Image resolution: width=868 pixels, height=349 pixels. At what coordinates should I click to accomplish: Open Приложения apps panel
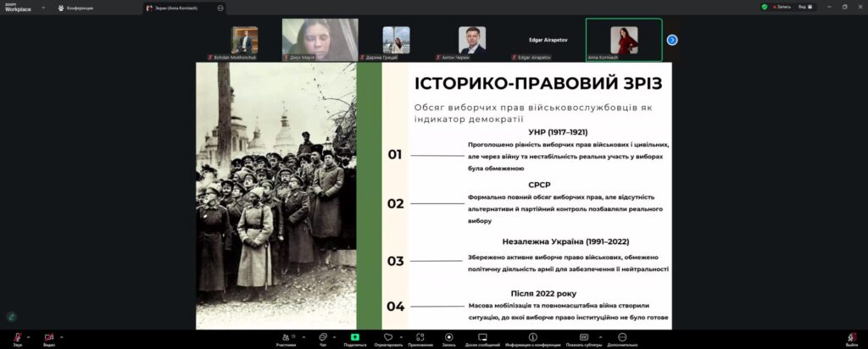[420, 337]
